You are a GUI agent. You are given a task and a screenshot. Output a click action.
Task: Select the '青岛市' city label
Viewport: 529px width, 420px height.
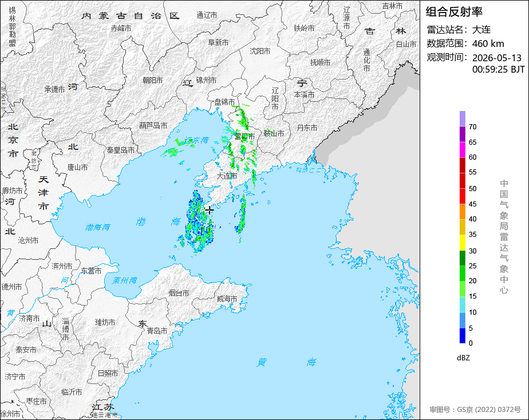point(157,331)
